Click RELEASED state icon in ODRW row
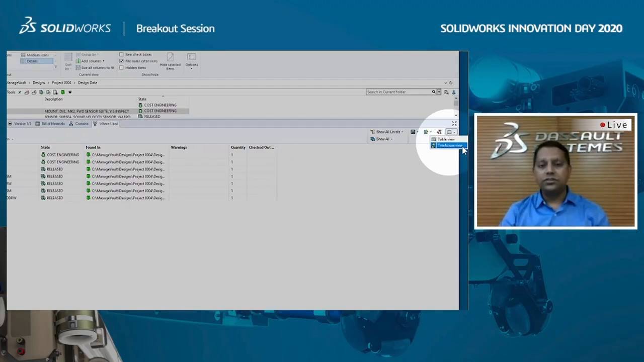The image size is (644, 362). coord(43,198)
